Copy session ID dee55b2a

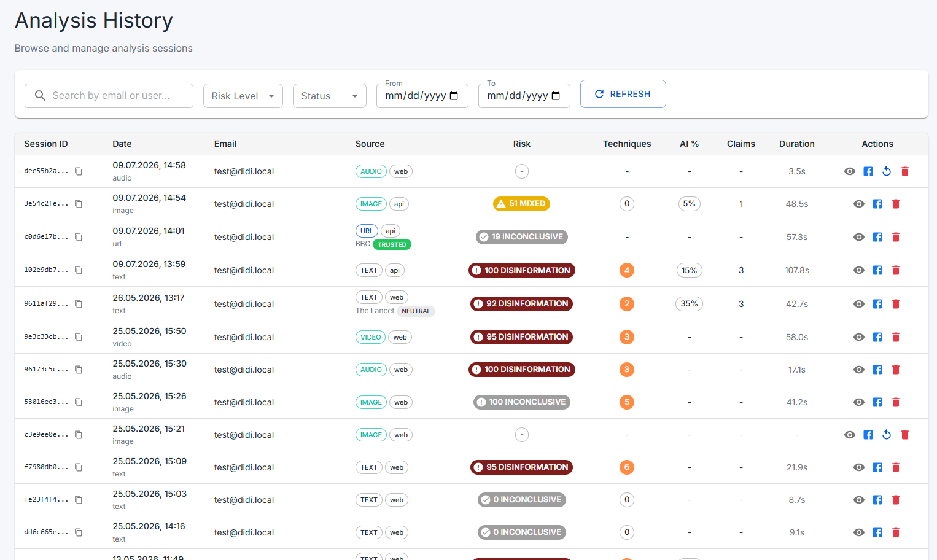tap(79, 171)
